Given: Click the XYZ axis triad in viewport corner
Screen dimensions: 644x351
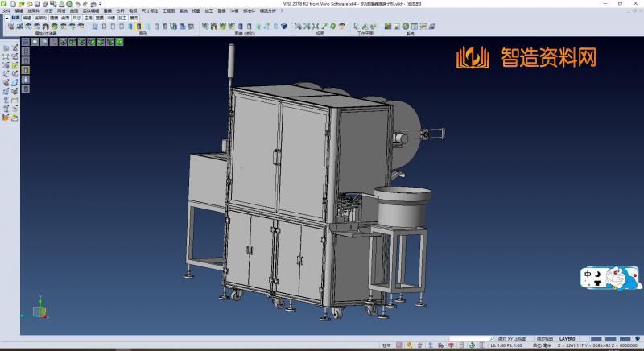Looking at the screenshot, I should tap(38, 311).
